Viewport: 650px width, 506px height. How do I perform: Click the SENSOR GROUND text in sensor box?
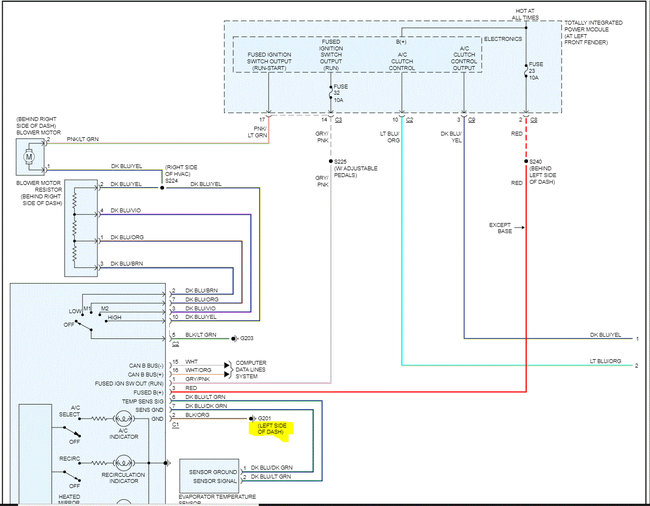213,472
